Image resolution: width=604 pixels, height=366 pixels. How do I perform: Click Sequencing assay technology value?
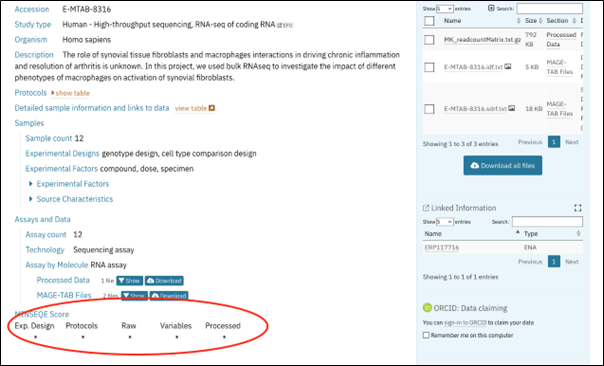[x=104, y=250]
